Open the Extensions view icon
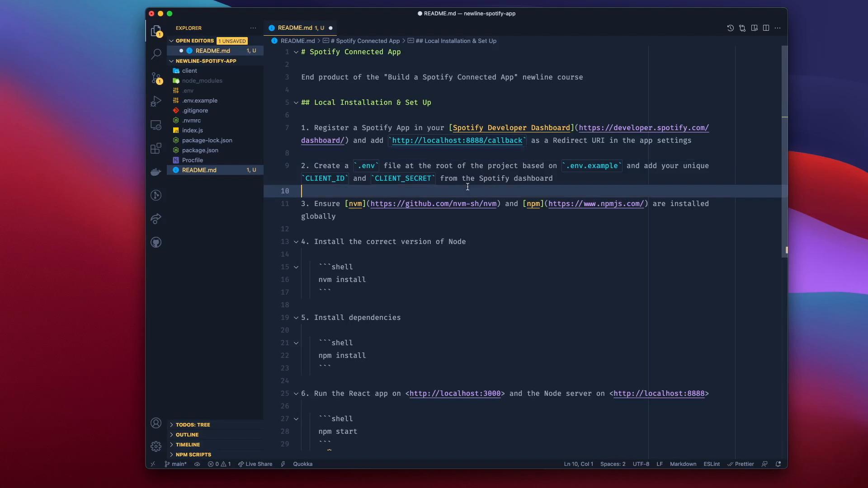 (x=156, y=148)
